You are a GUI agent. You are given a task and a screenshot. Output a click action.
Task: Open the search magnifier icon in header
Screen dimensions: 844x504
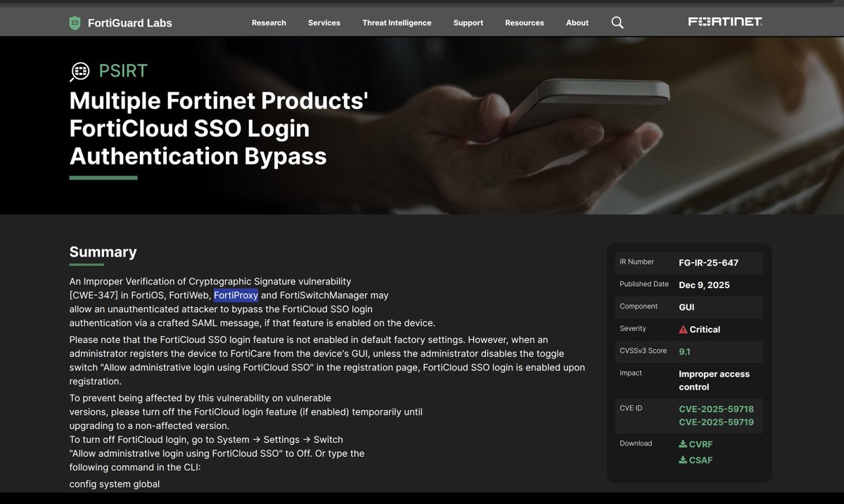(x=618, y=22)
